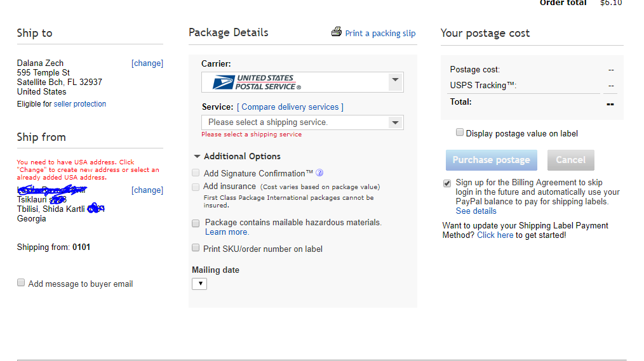Viewport: 644px width, 361px height.
Task: Open the seller protection link
Action: [x=80, y=104]
